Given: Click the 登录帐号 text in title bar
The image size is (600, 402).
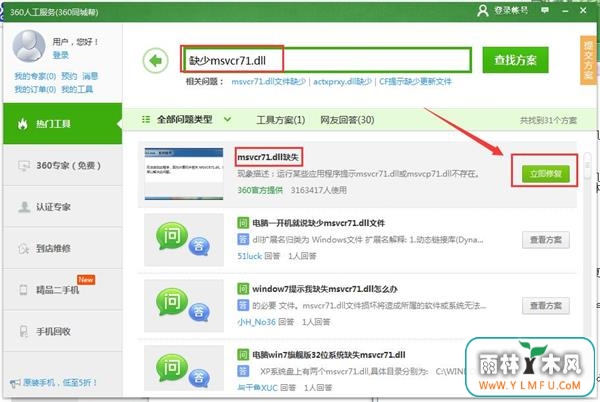Looking at the screenshot, I should tap(510, 10).
